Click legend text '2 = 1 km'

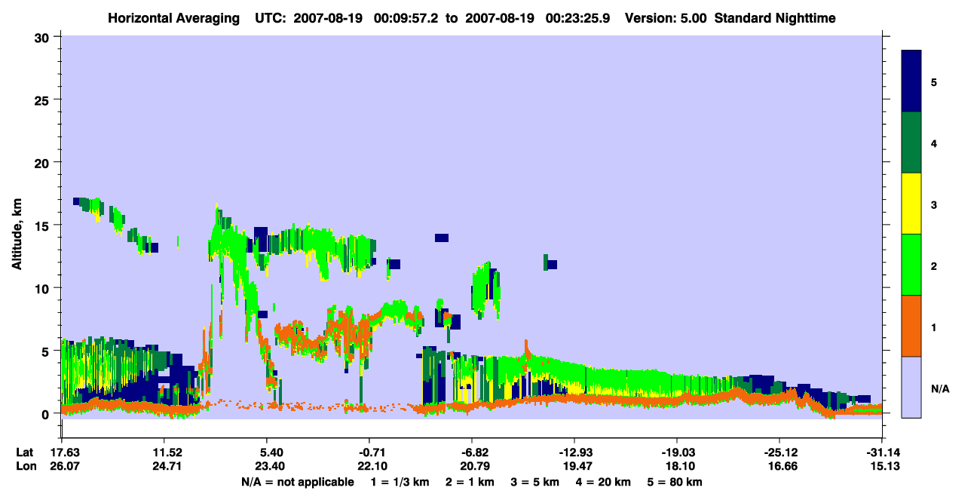pyautogui.click(x=470, y=482)
